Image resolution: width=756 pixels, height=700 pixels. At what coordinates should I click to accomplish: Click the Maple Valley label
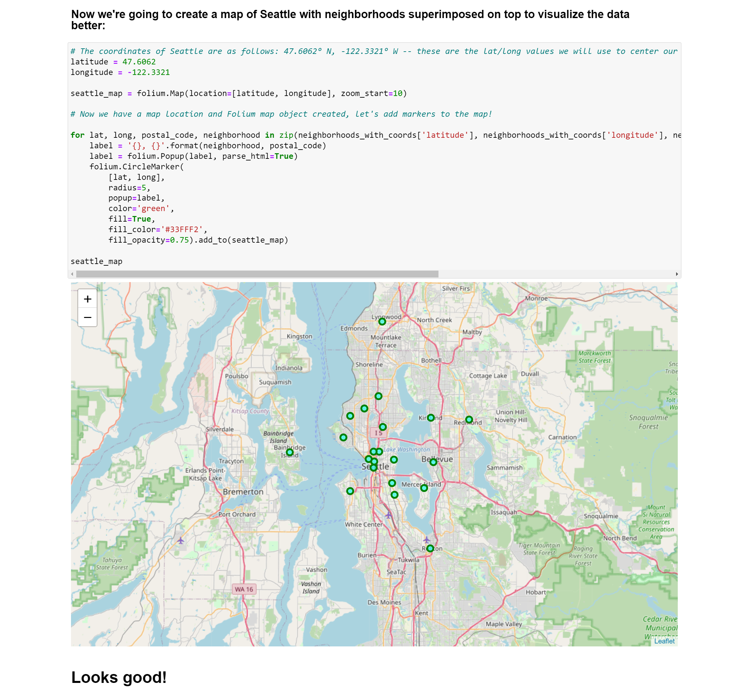click(x=504, y=624)
